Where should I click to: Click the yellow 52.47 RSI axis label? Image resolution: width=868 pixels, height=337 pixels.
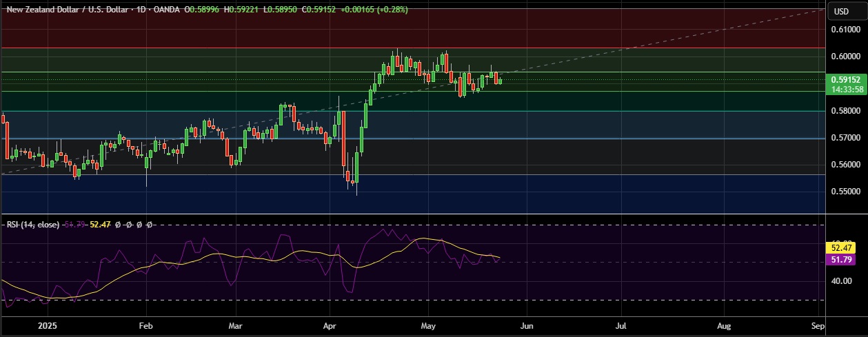(840, 247)
